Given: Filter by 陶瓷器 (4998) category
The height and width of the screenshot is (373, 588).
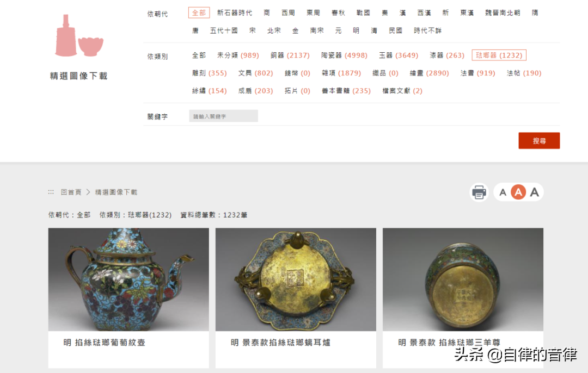Looking at the screenshot, I should (x=344, y=55).
